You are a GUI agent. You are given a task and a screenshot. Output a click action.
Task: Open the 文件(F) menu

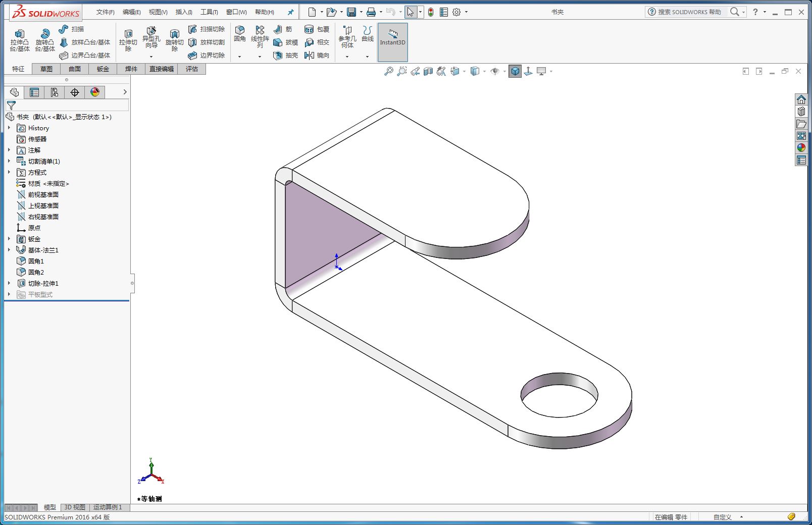click(x=106, y=12)
